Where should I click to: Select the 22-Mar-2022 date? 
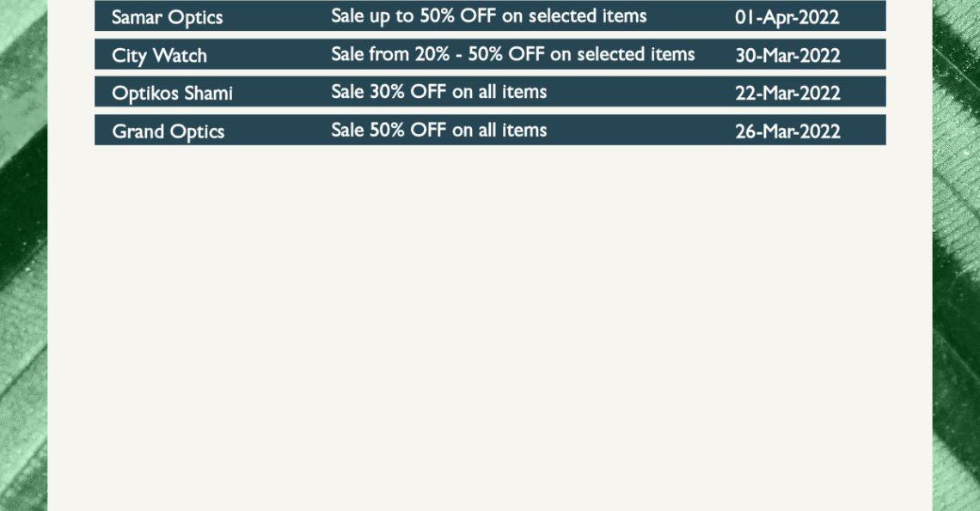[x=787, y=93]
